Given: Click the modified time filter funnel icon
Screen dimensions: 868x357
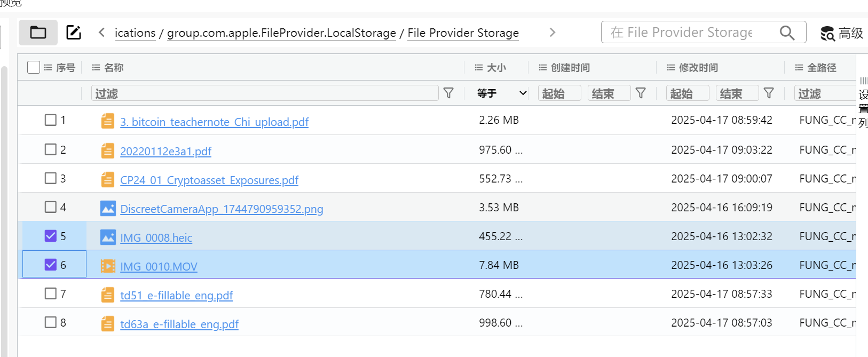Looking at the screenshot, I should click(769, 93).
